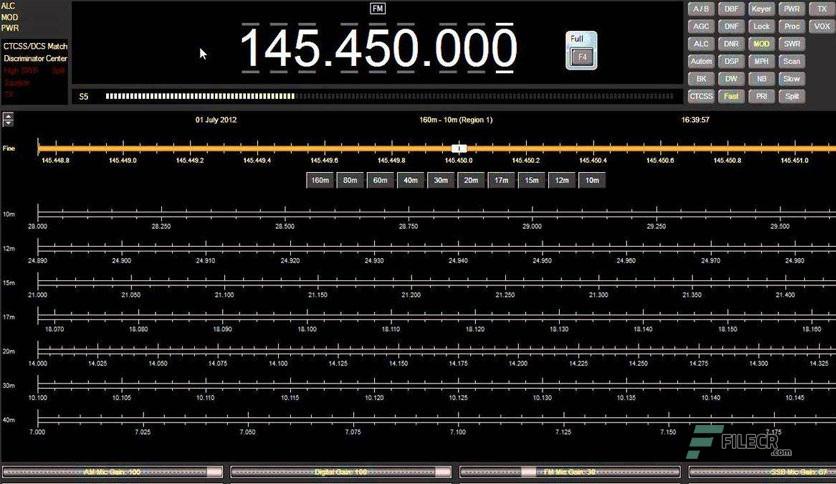Select the 20m band button
This screenshot has height=484, width=836.
471,180
